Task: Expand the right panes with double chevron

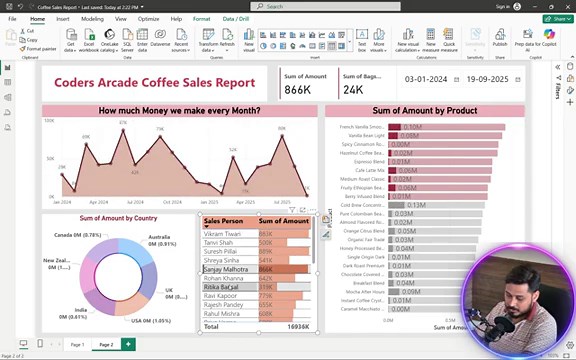Action: point(558,67)
